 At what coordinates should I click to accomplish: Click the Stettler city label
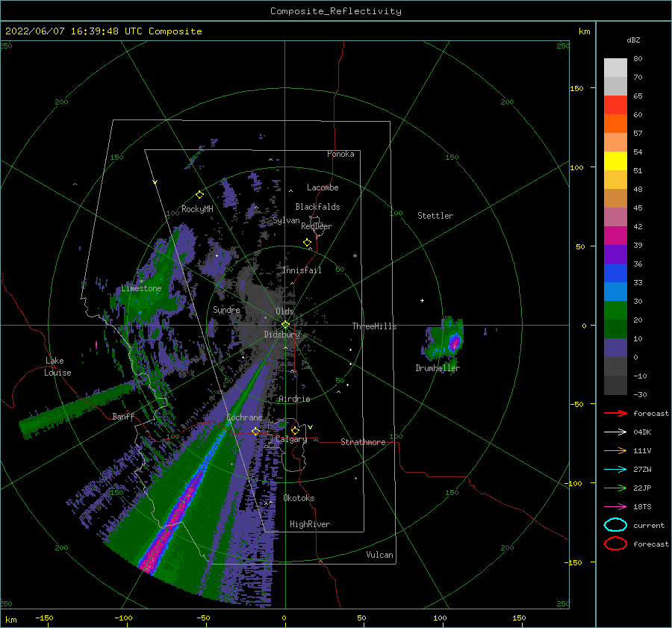coord(435,216)
